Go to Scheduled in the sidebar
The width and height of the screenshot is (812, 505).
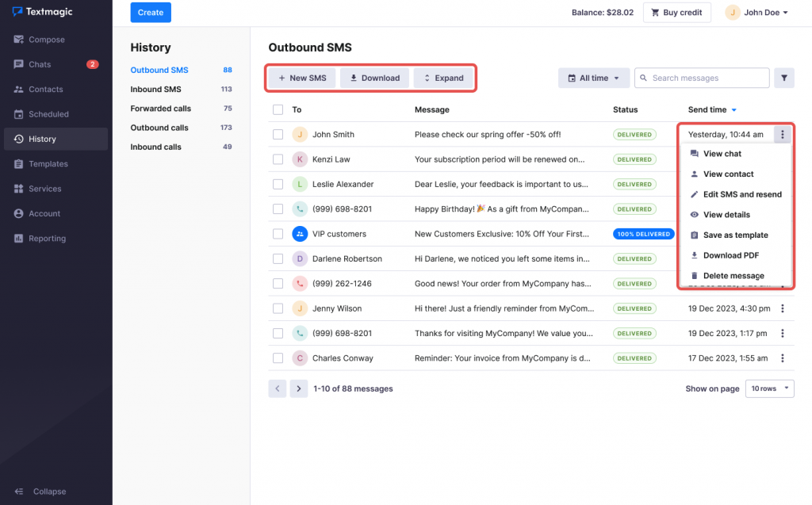48,114
